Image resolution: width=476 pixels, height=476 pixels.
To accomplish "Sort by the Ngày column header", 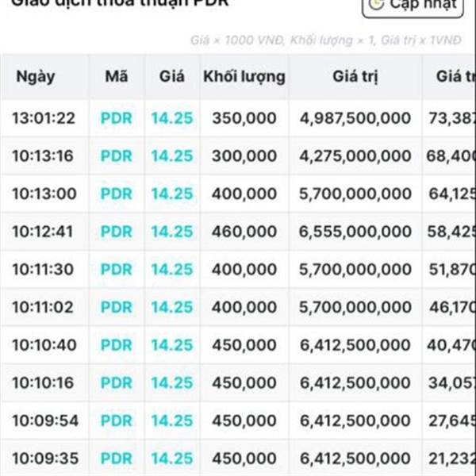I will click(x=35, y=77).
